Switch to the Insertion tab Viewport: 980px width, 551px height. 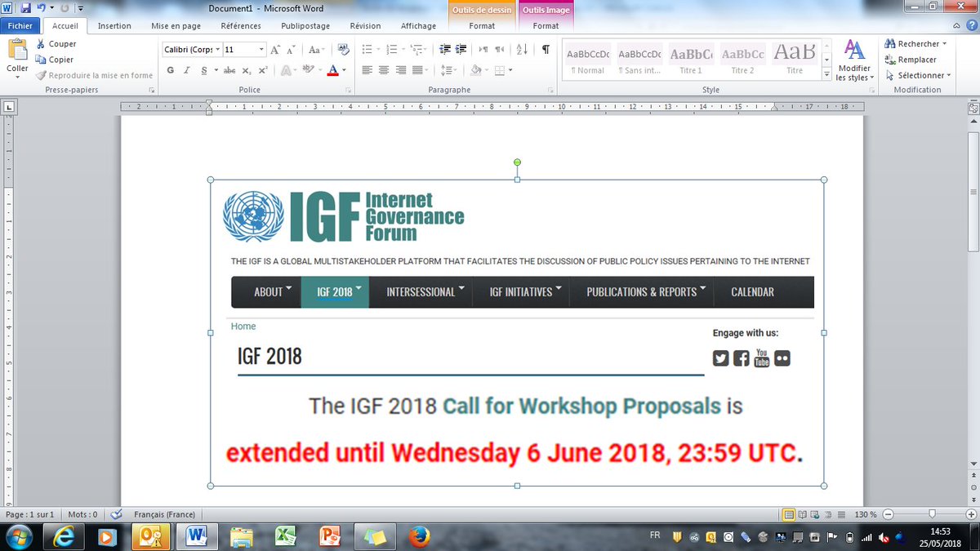(114, 26)
